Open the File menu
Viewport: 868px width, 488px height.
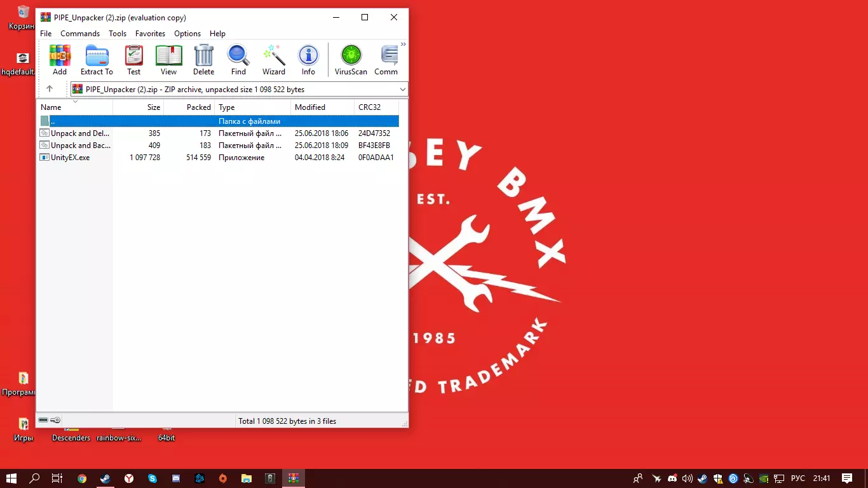(x=46, y=34)
